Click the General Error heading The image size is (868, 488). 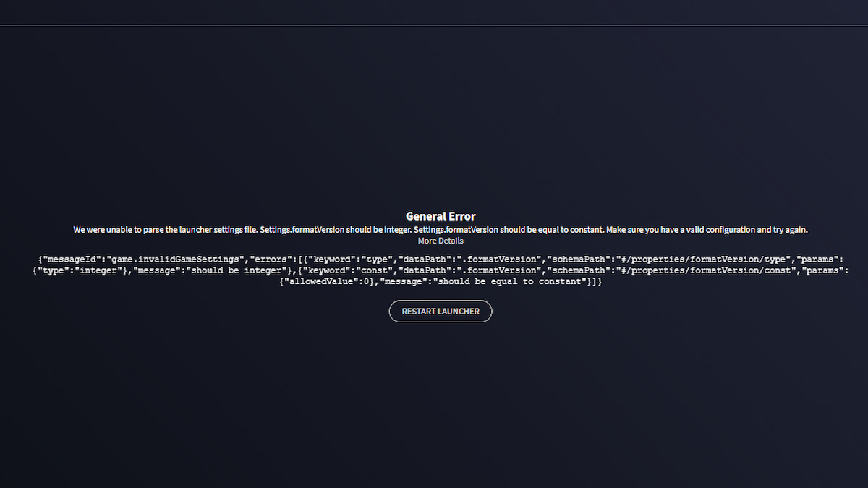tap(440, 216)
